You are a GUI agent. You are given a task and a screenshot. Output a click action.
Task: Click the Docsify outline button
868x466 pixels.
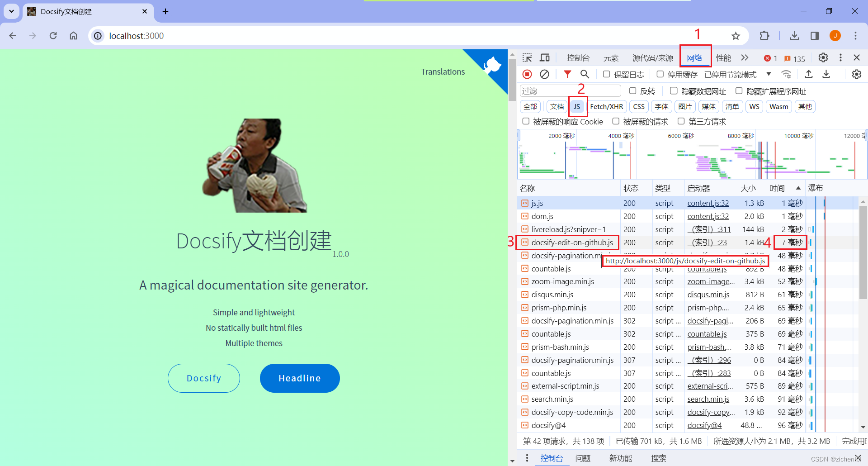pyautogui.click(x=204, y=378)
